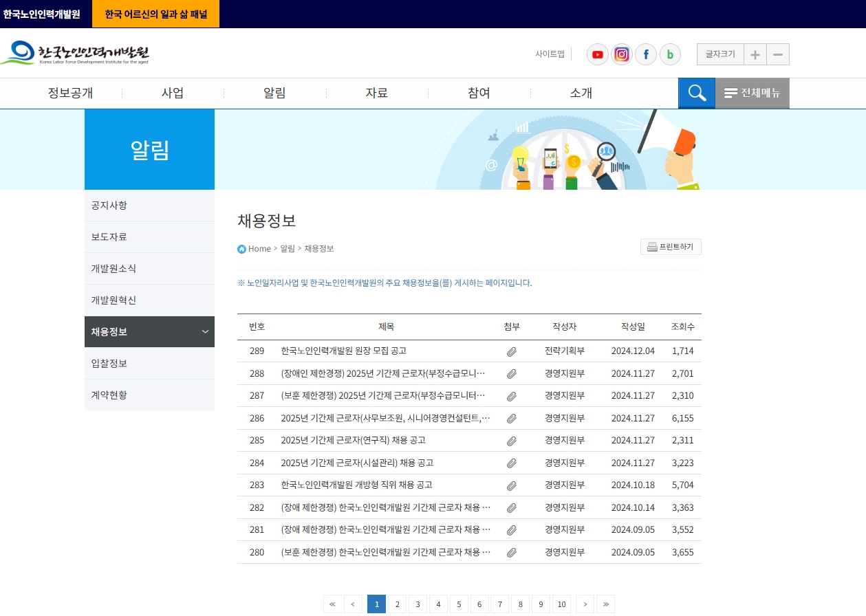Open the YouTube channel icon
Viewport: 866px width, 616px height.
pos(598,54)
